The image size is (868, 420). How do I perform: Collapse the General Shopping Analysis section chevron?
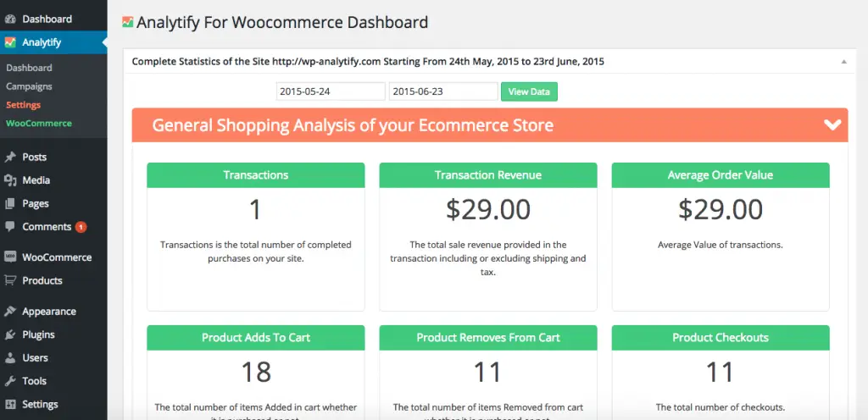(832, 124)
